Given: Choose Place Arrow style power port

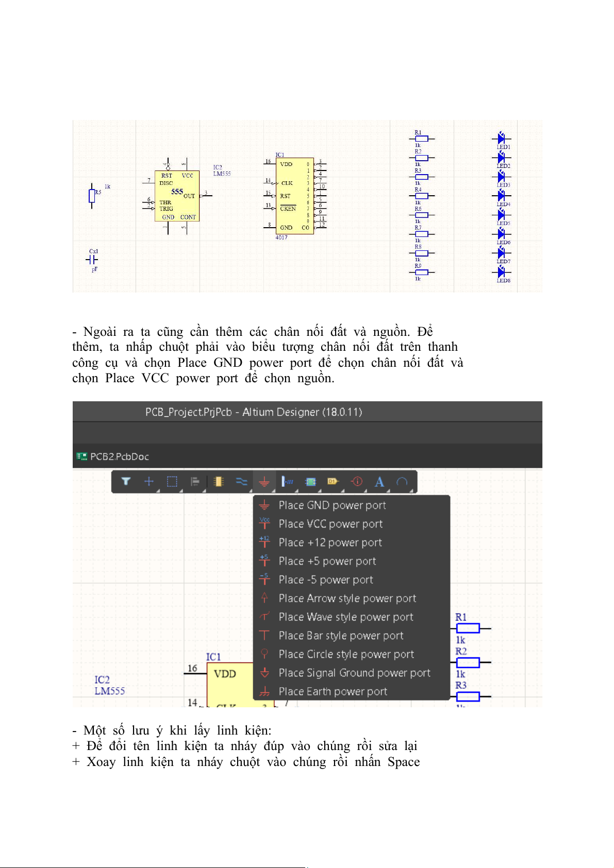Looking at the screenshot, I should (x=347, y=599).
